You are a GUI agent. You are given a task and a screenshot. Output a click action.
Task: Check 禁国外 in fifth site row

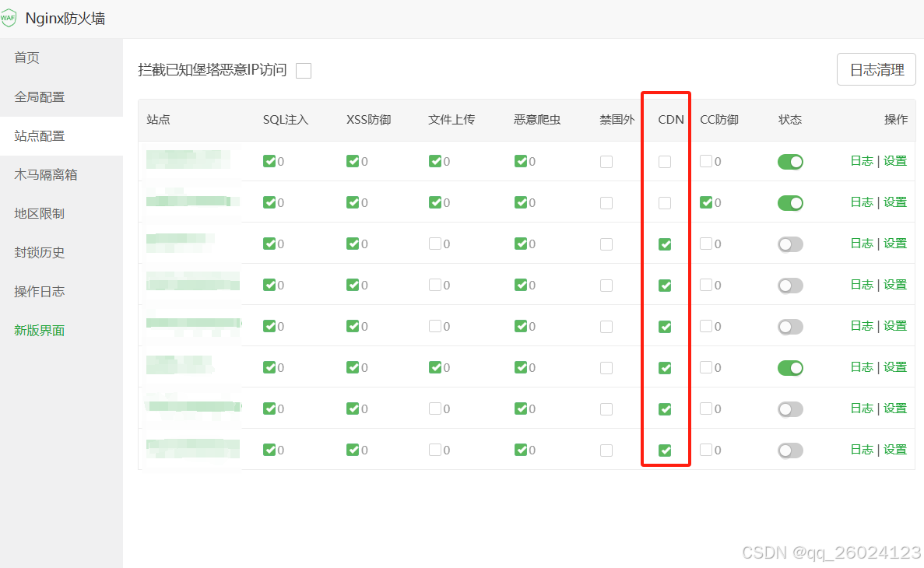[606, 327]
